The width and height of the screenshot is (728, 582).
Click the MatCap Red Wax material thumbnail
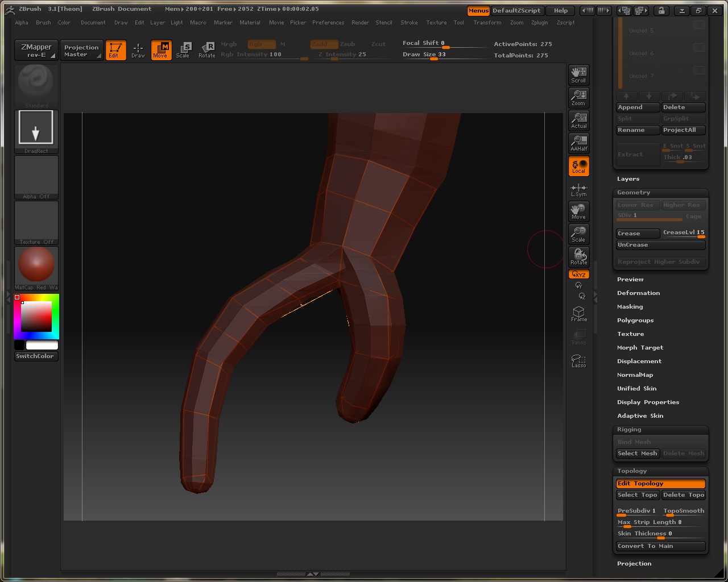[x=36, y=265]
